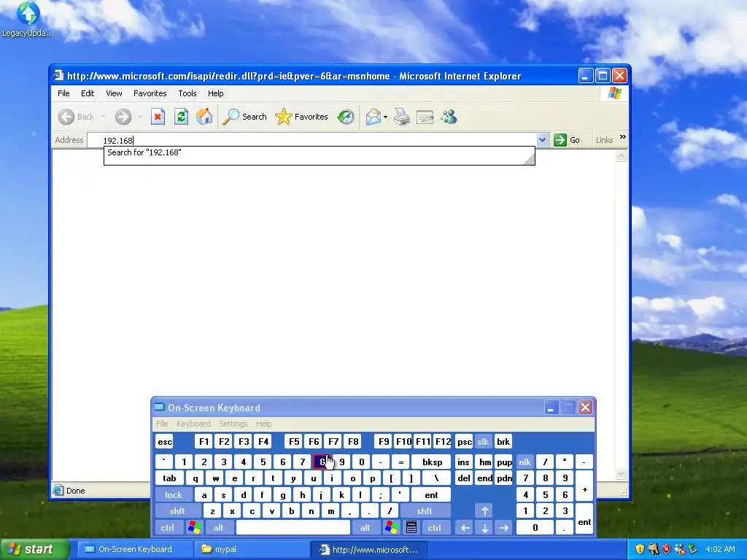Open the LegacyUpdate desktop icon
Viewport: 747px width, 560px height.
pos(28,19)
